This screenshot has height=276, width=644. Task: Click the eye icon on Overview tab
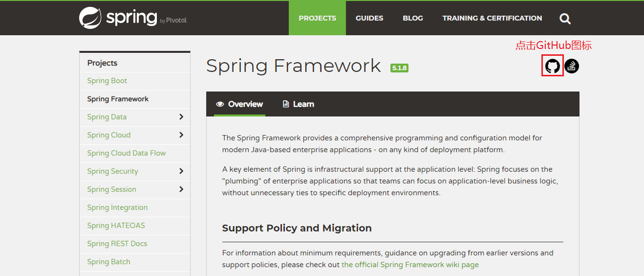click(x=220, y=104)
